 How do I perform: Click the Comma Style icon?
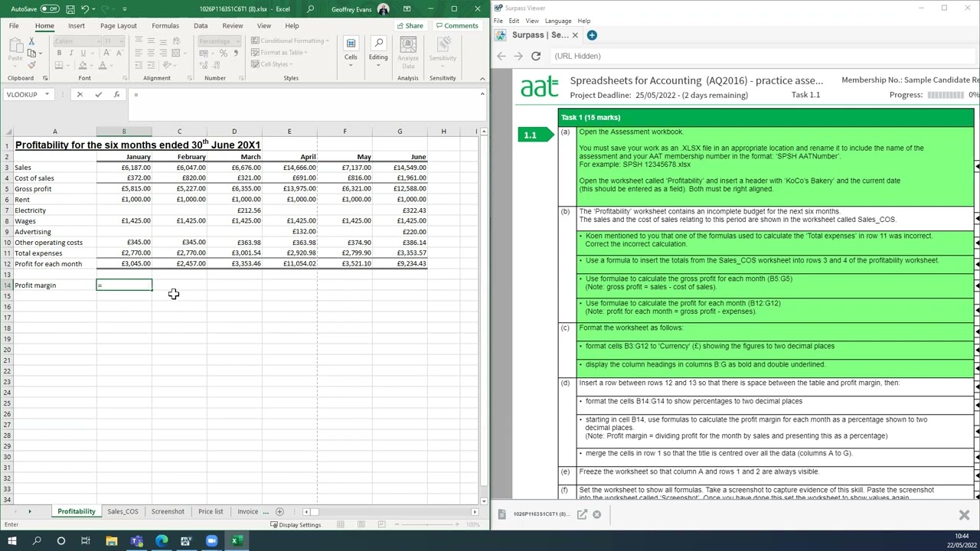pos(235,53)
